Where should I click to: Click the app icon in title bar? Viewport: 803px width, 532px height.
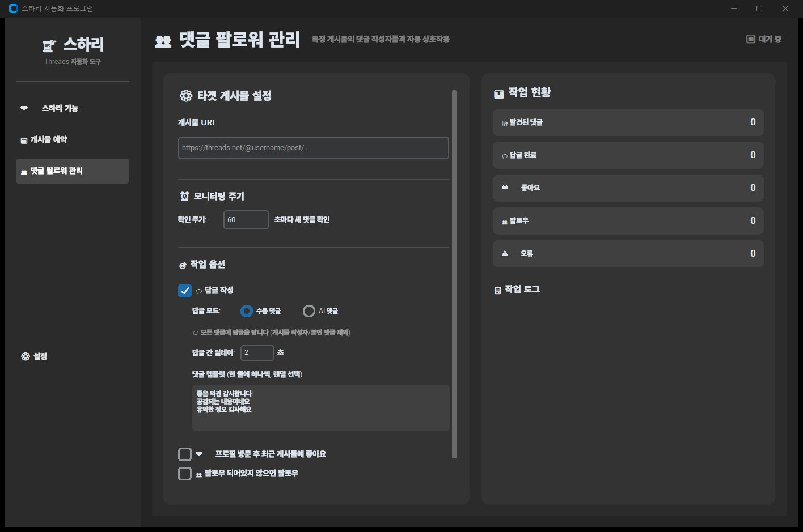click(x=14, y=8)
